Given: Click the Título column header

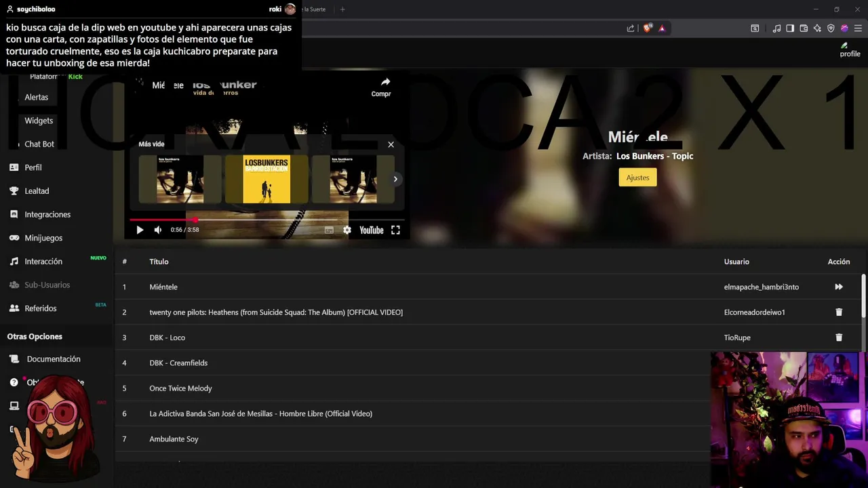Looking at the screenshot, I should click(x=159, y=262).
